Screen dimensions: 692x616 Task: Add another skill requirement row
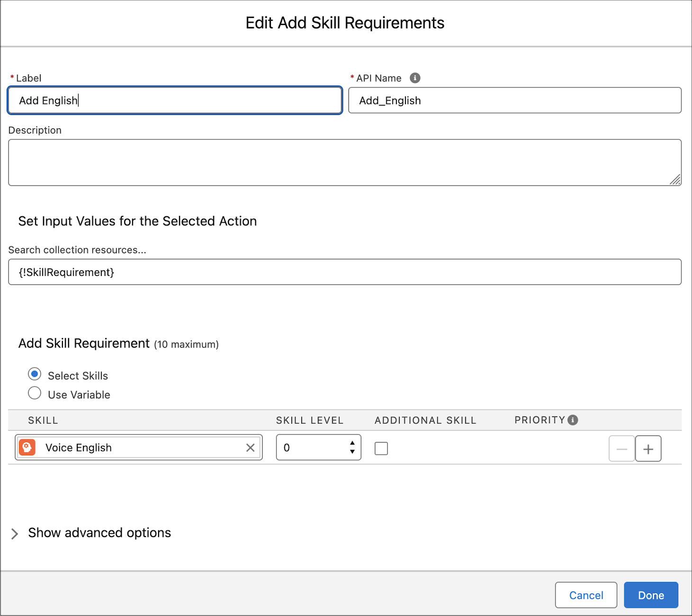[648, 449]
